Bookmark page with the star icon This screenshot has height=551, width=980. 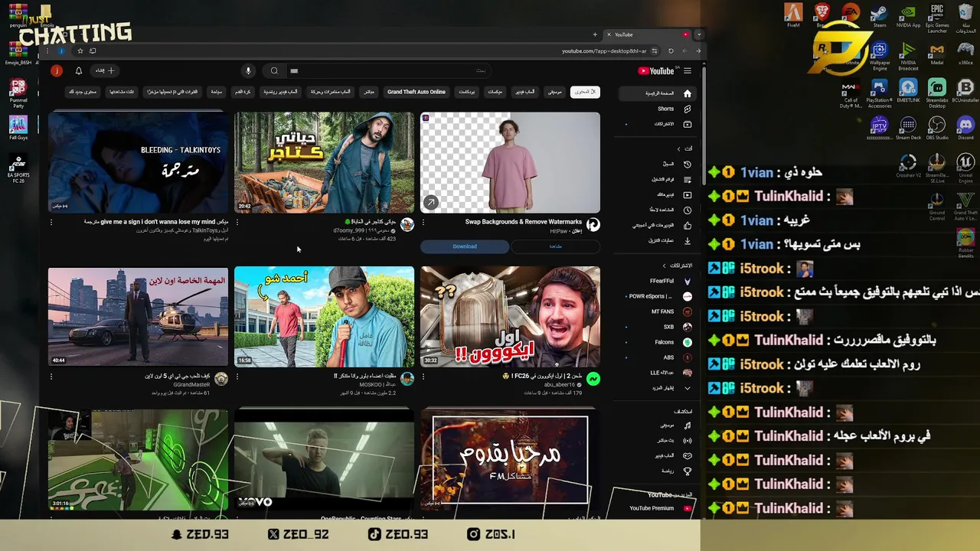pos(80,51)
